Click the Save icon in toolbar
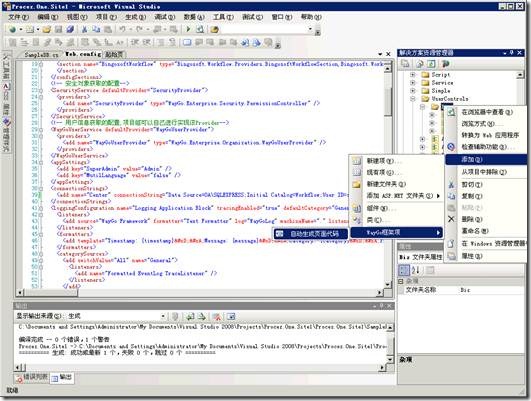The height and width of the screenshot is (401, 531). [59, 30]
